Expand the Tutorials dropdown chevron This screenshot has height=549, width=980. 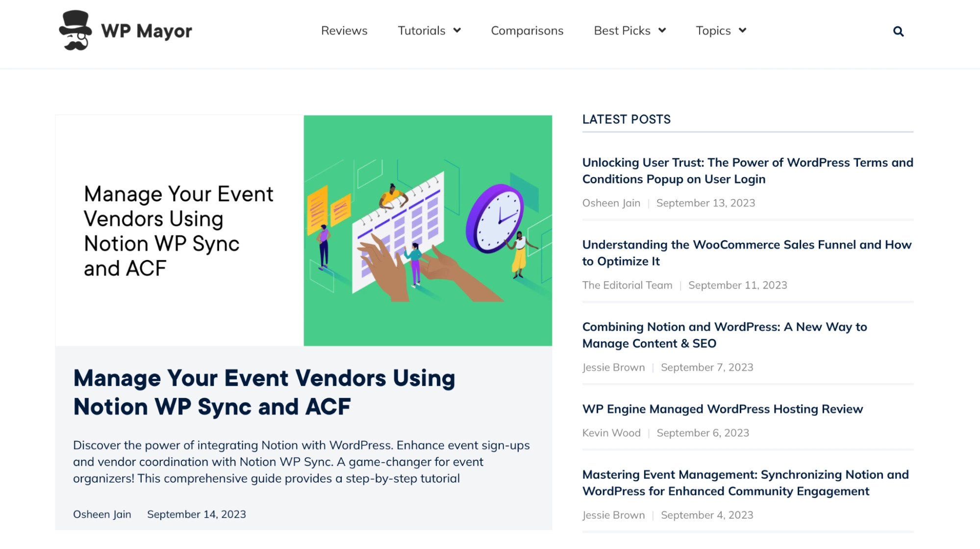[x=457, y=30]
